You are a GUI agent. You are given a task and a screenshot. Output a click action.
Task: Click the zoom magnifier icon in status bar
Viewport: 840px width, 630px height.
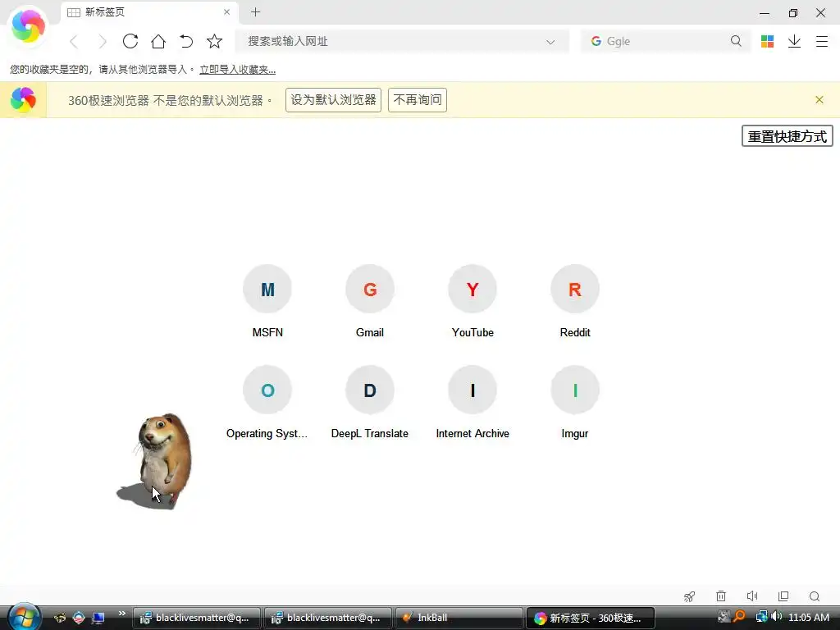click(815, 596)
